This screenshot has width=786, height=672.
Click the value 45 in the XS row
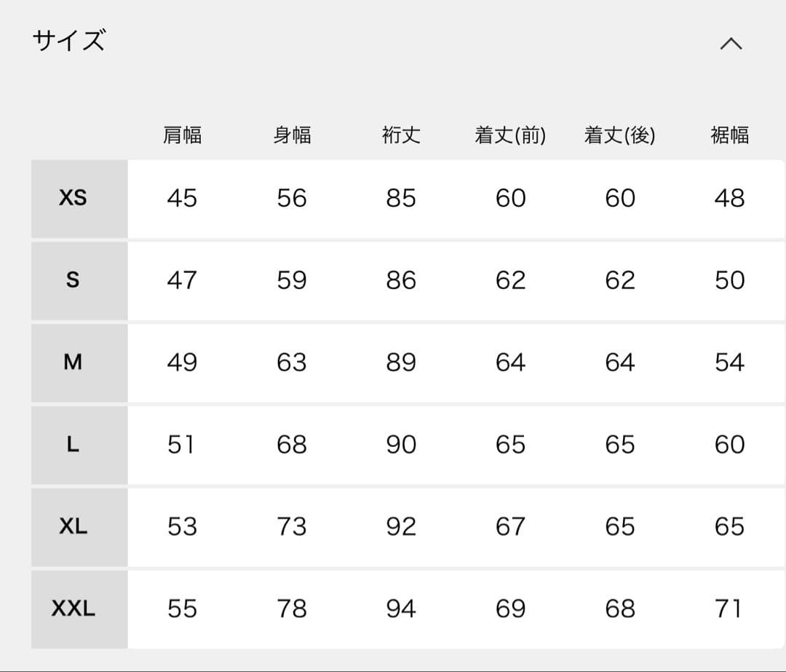pos(182,198)
